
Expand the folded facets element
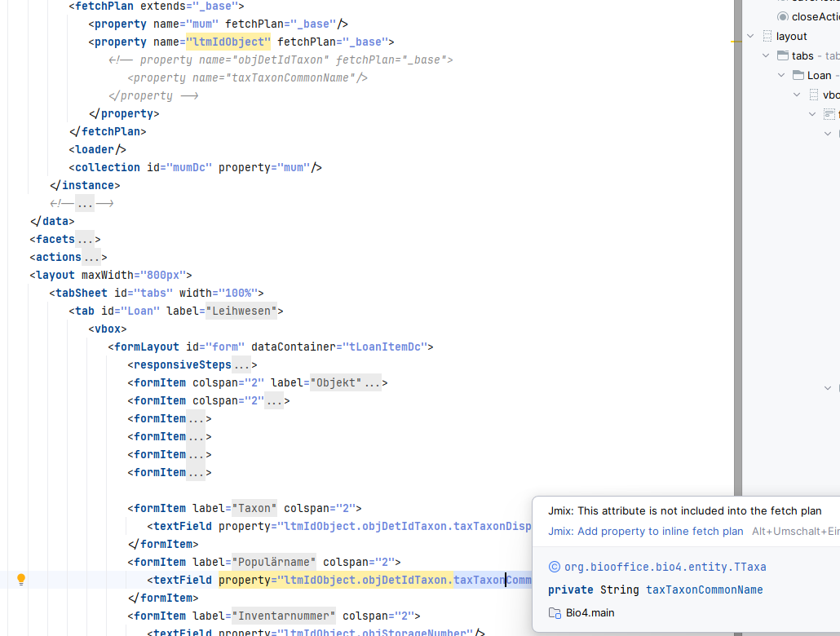[x=85, y=239]
